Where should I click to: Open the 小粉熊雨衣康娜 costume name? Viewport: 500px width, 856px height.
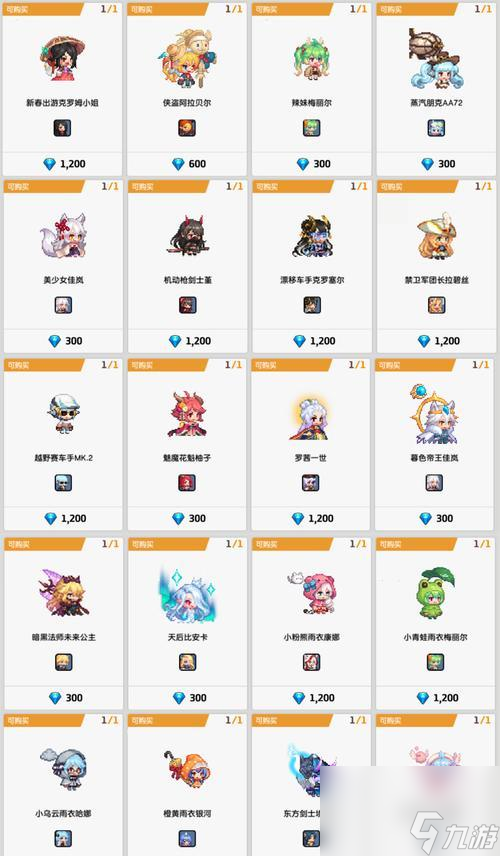pyautogui.click(x=311, y=637)
